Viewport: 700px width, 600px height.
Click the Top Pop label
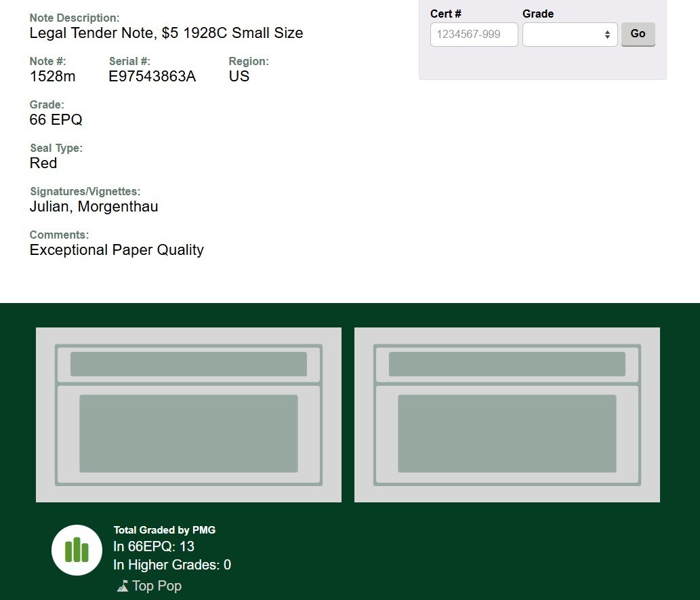(x=157, y=586)
